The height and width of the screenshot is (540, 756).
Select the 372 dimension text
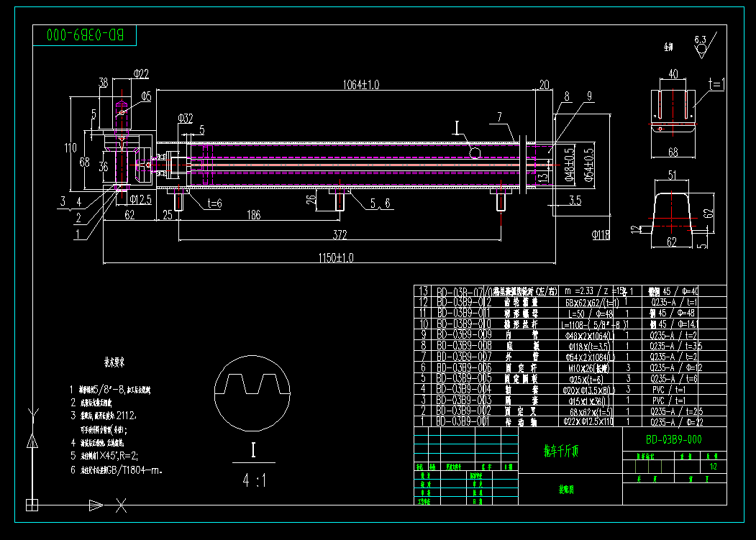point(340,234)
